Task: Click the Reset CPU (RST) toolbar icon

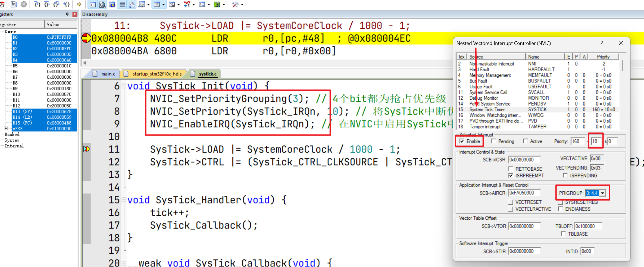Action: coord(2,4)
